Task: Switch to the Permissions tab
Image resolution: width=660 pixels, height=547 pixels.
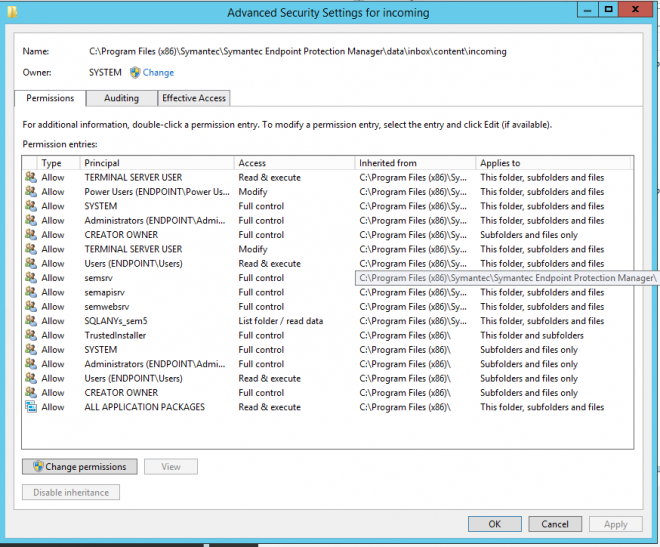Action: pyautogui.click(x=50, y=98)
